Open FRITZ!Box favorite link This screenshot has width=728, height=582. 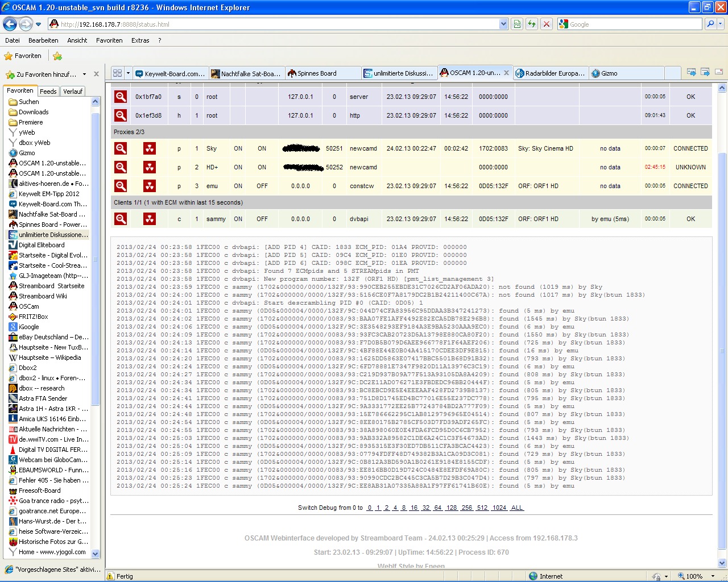click(x=33, y=317)
